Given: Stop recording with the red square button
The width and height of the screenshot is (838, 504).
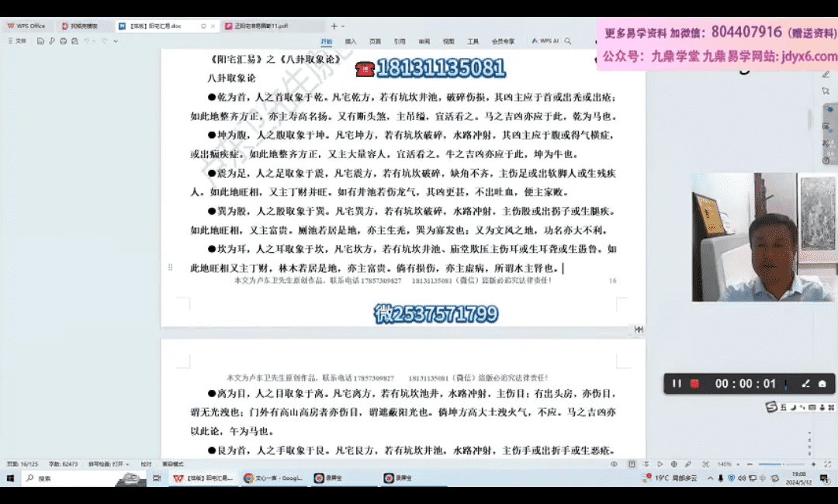Looking at the screenshot, I should tap(694, 384).
